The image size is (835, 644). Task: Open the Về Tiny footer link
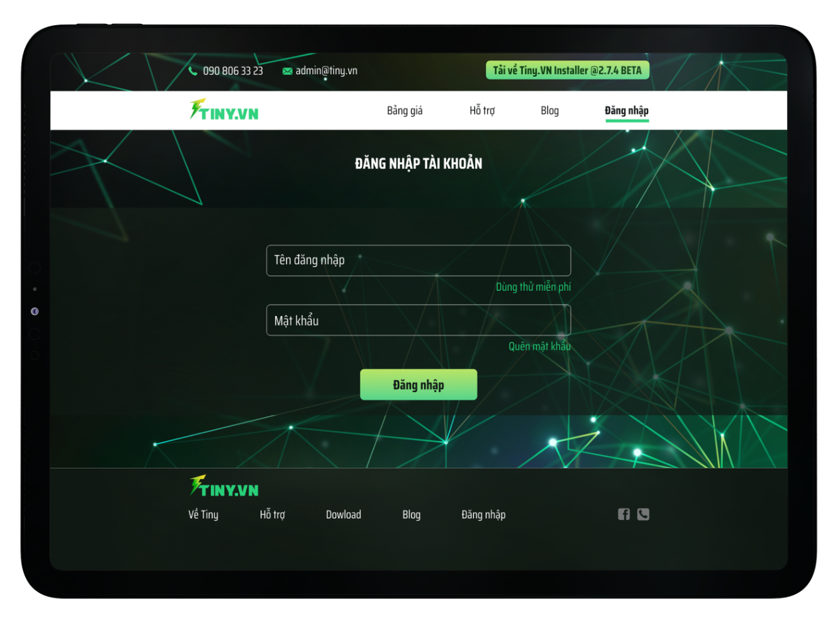click(203, 515)
